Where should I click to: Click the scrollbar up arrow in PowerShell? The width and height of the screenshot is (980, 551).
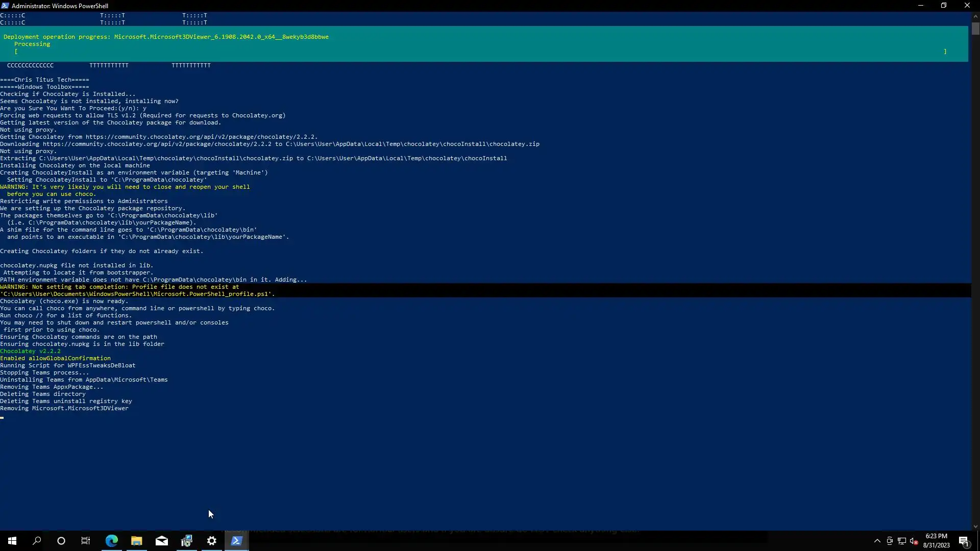pyautogui.click(x=975, y=16)
